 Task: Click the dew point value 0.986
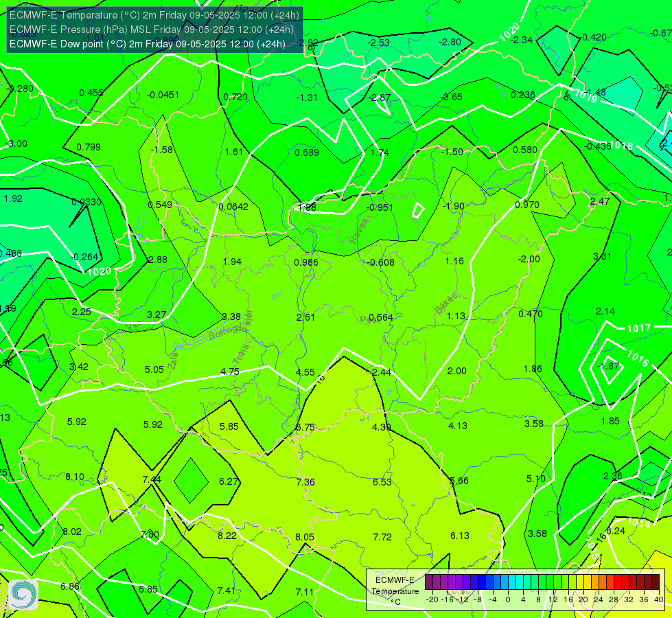click(x=306, y=262)
